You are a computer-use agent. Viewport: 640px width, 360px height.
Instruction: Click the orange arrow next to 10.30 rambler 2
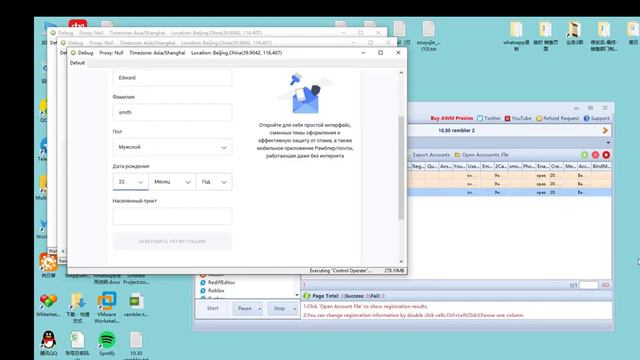[x=605, y=131]
